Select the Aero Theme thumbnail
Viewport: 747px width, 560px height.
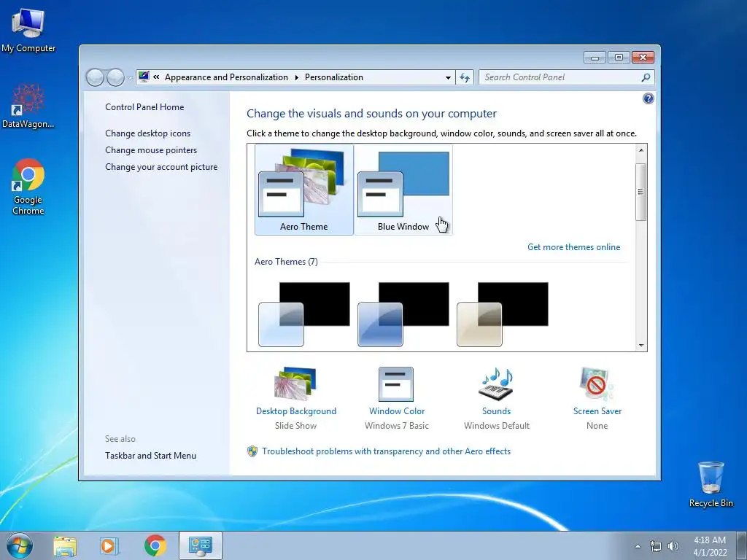tap(304, 190)
